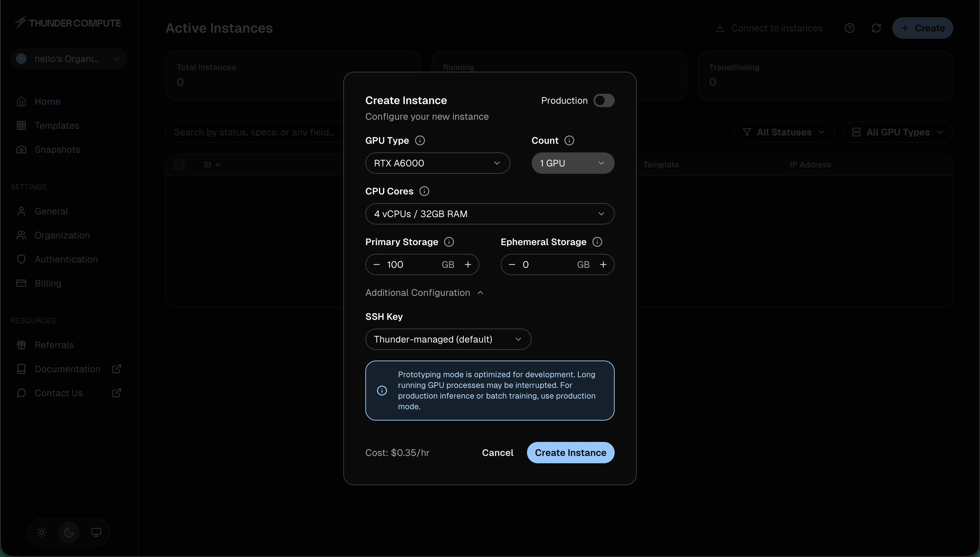Click the CPU Cores info icon

click(x=424, y=191)
